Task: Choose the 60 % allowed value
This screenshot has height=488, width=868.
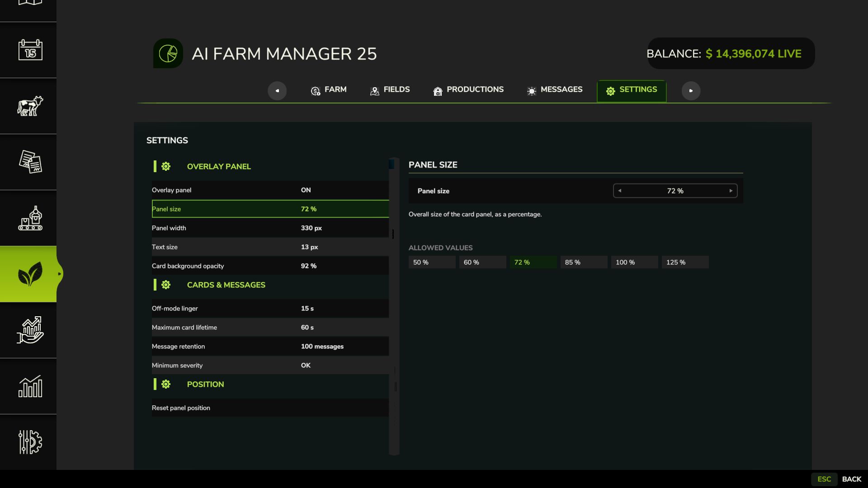Action: [483, 262]
